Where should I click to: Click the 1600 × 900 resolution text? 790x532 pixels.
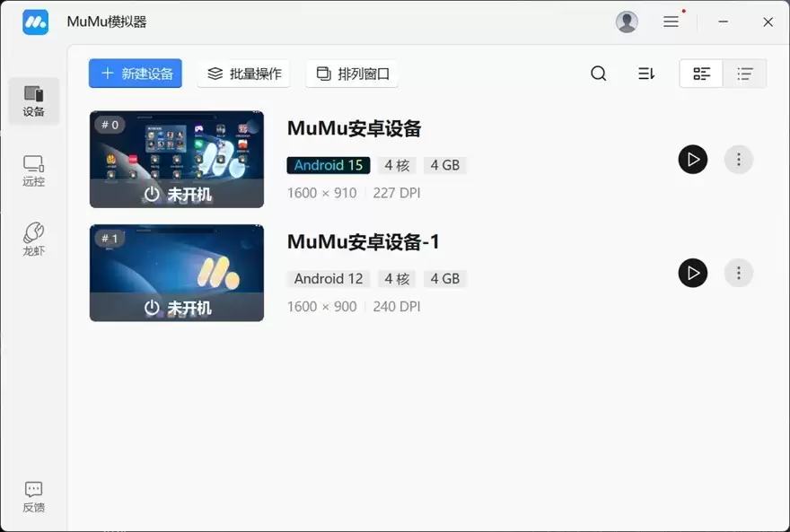(x=321, y=307)
